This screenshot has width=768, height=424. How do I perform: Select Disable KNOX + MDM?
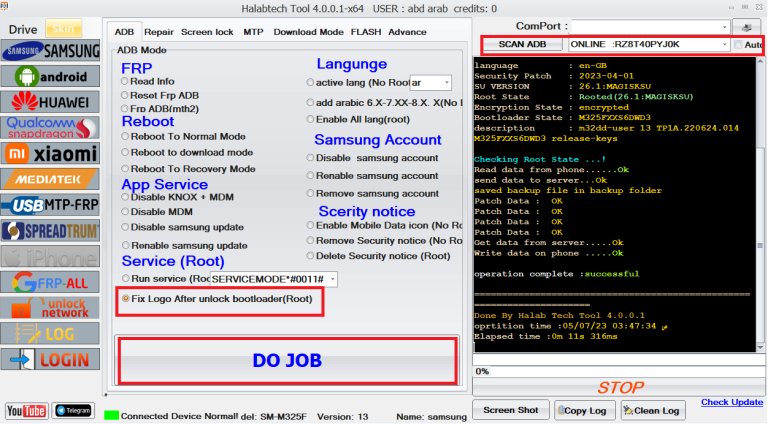(x=178, y=197)
